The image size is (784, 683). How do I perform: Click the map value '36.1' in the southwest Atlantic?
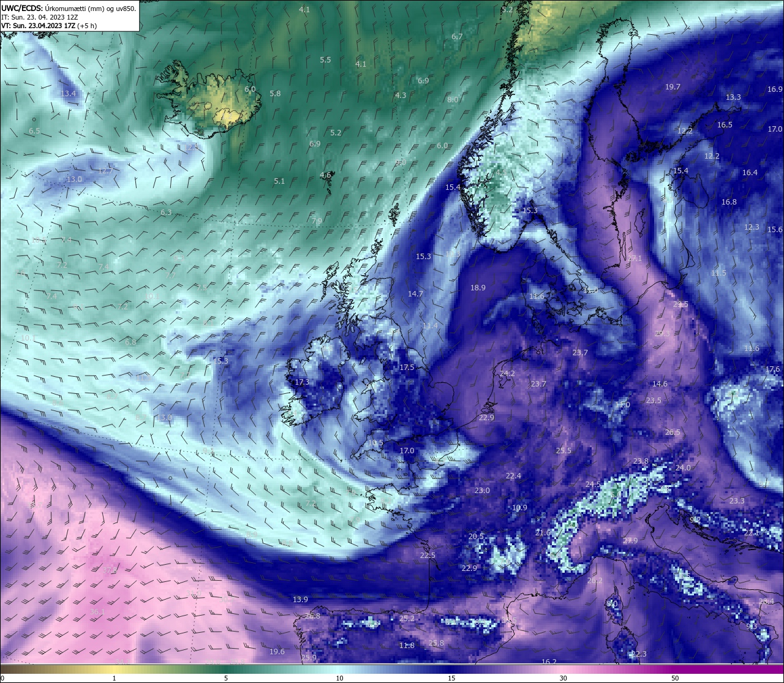97,612
